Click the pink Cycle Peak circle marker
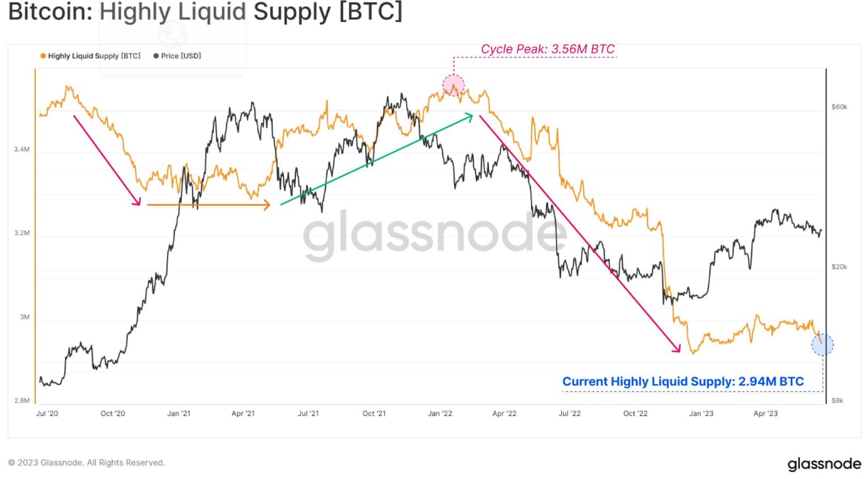The height and width of the screenshot is (479, 868). pos(454,86)
